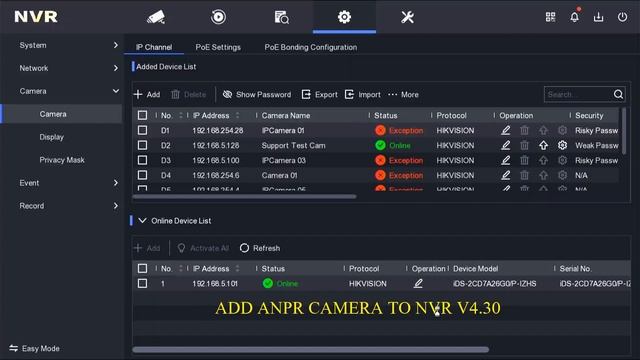Focus the Search input field
Image resolution: width=640 pixels, height=360 pixels.
coord(578,94)
